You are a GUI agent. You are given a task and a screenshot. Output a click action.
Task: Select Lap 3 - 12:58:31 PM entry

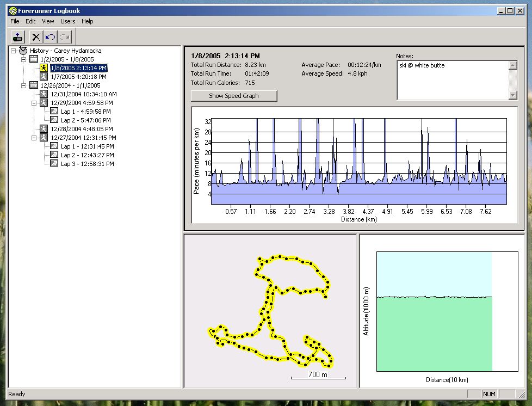click(88, 164)
